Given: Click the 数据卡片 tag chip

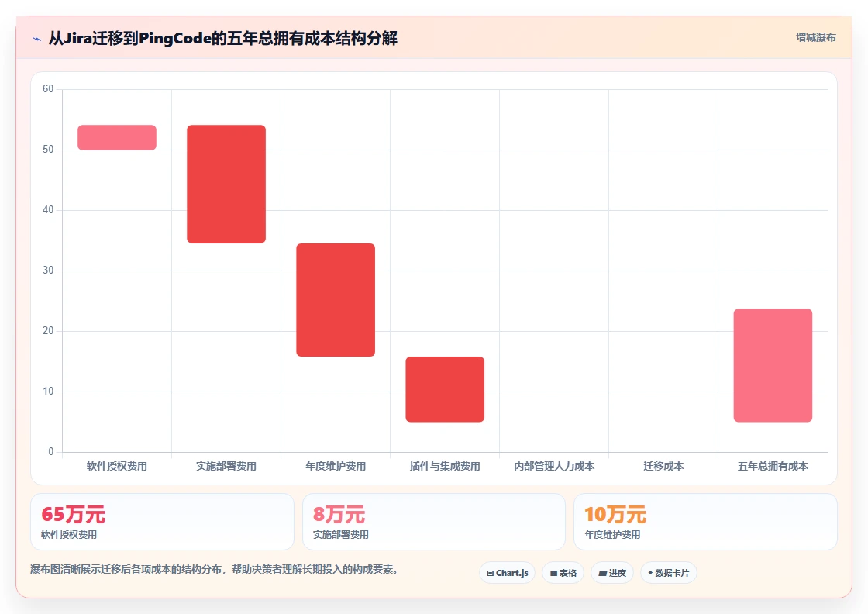Looking at the screenshot, I should [x=669, y=573].
